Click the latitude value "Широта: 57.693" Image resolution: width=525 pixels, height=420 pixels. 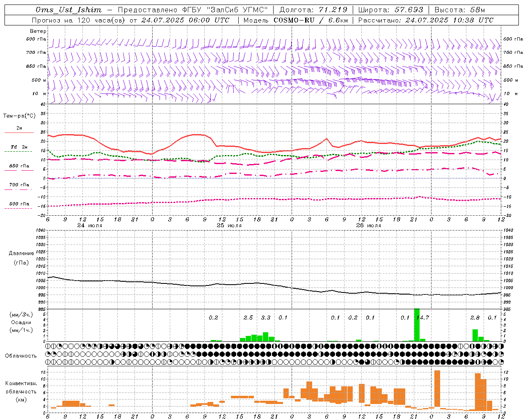pyautogui.click(x=390, y=10)
